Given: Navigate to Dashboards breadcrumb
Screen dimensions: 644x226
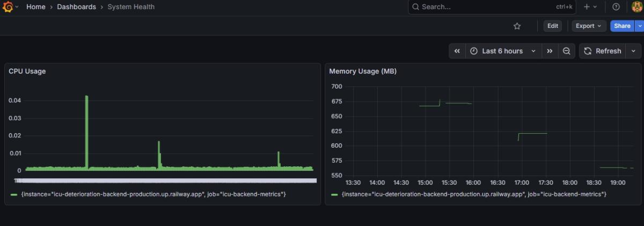Looking at the screenshot, I should tap(77, 7).
